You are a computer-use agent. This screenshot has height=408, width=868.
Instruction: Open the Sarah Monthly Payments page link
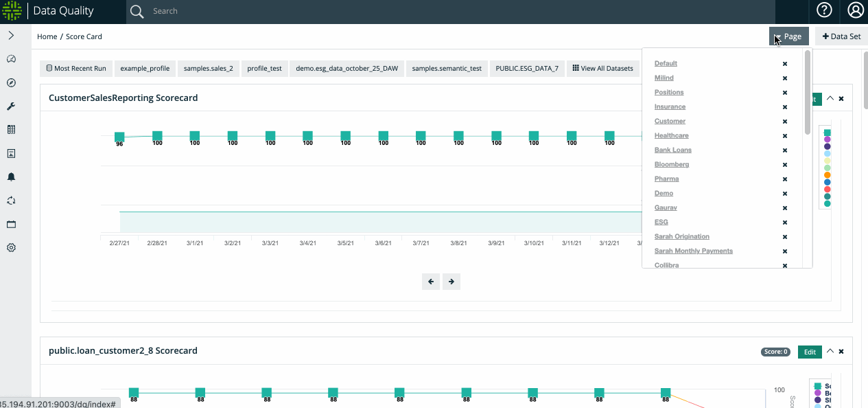tap(694, 251)
